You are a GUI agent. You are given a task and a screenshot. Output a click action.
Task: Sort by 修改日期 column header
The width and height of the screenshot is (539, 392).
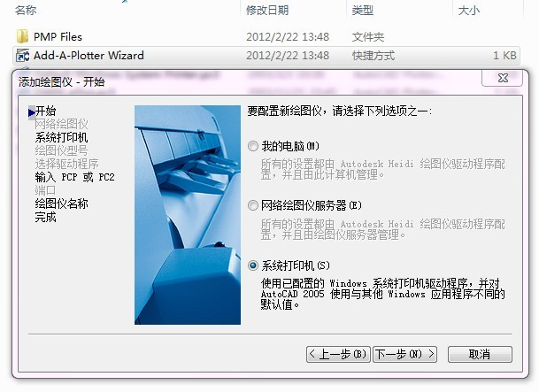tap(267, 11)
